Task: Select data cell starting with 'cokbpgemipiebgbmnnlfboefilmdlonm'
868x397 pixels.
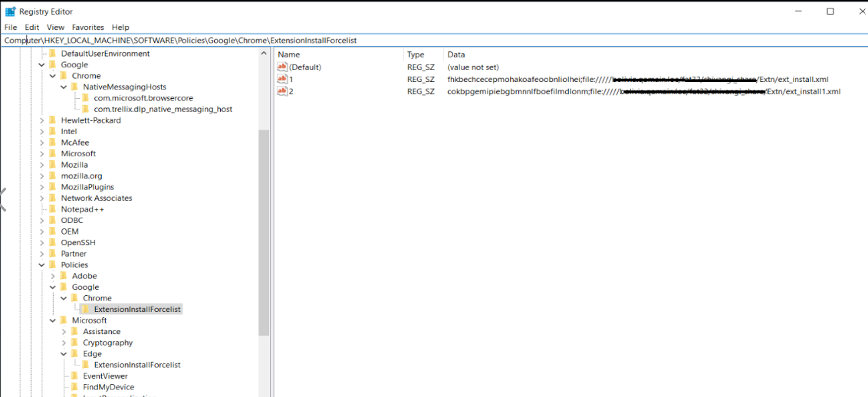Action: [644, 91]
